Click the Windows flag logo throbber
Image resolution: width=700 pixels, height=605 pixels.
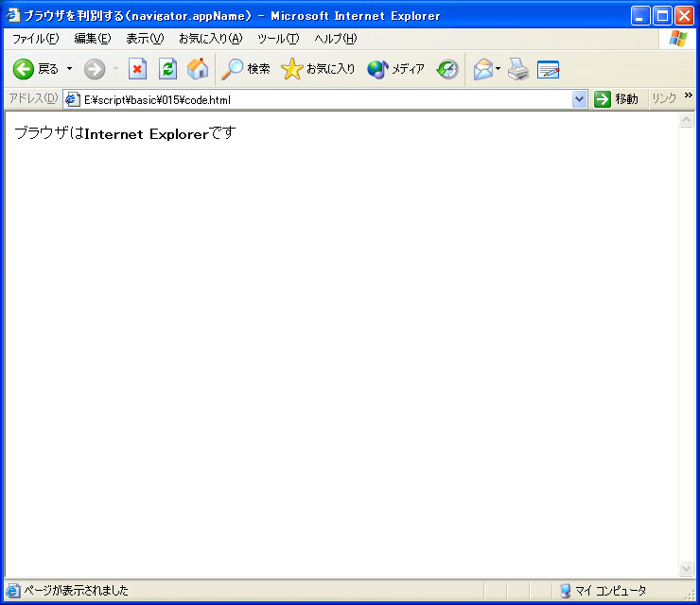(677, 39)
